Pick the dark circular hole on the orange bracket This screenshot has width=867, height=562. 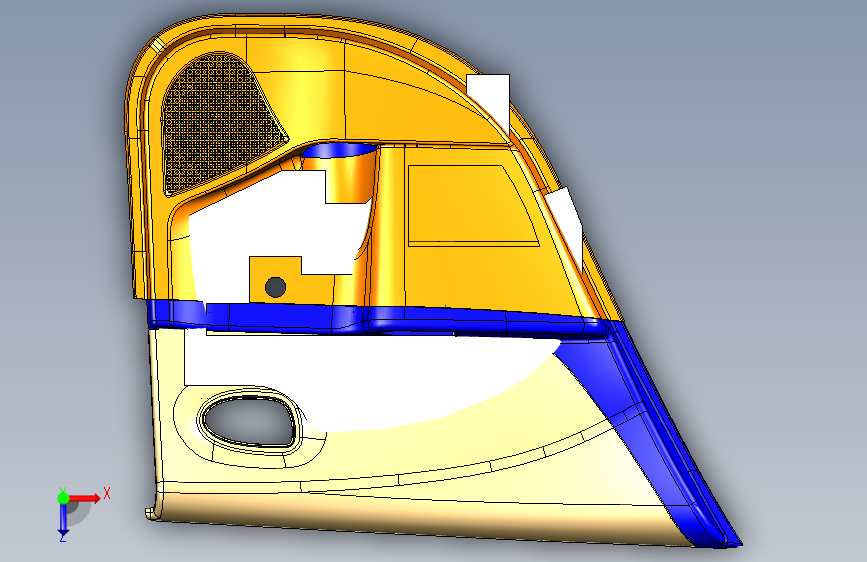click(x=275, y=287)
